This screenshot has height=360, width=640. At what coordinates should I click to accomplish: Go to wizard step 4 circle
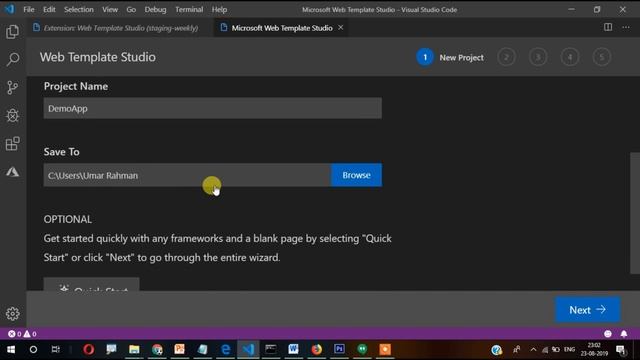[x=570, y=57]
